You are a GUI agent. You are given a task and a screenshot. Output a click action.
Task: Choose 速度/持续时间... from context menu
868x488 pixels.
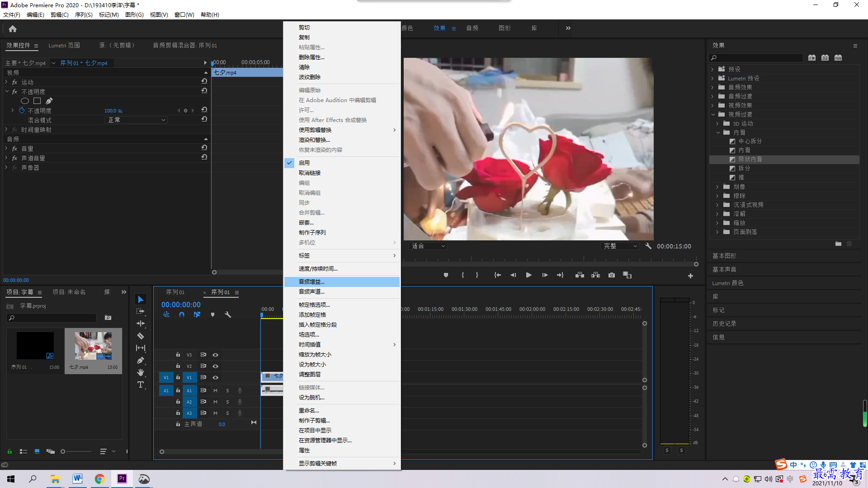tap(342, 269)
